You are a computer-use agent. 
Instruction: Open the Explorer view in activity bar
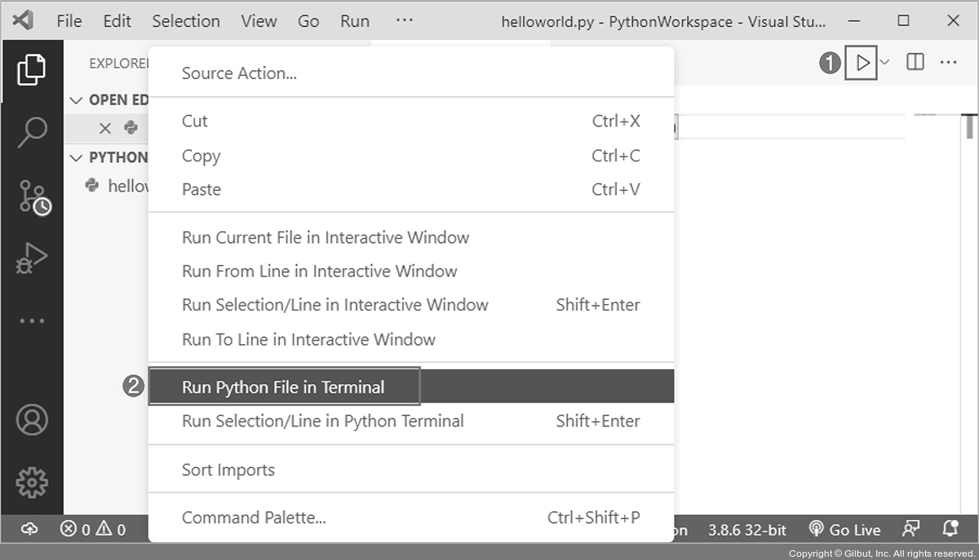pyautogui.click(x=32, y=70)
